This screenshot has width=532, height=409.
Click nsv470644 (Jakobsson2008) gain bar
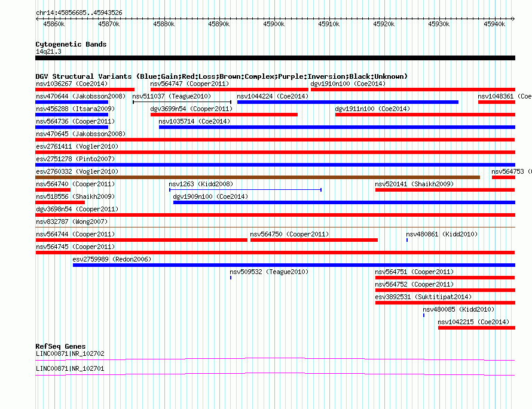point(72,102)
